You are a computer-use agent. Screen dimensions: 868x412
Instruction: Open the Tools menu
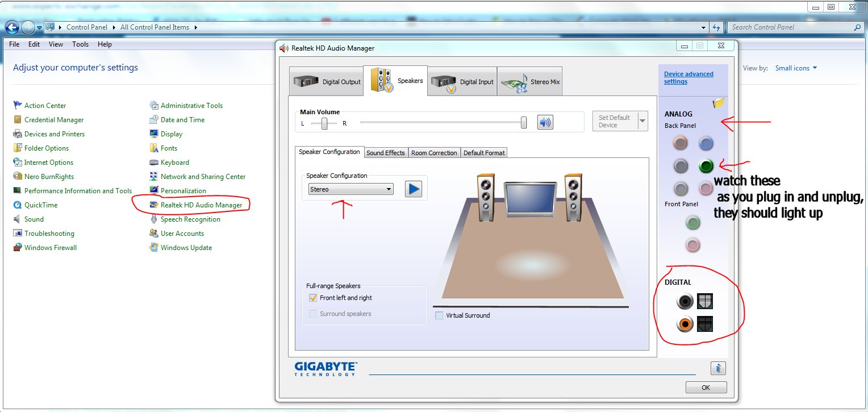pyautogui.click(x=80, y=44)
